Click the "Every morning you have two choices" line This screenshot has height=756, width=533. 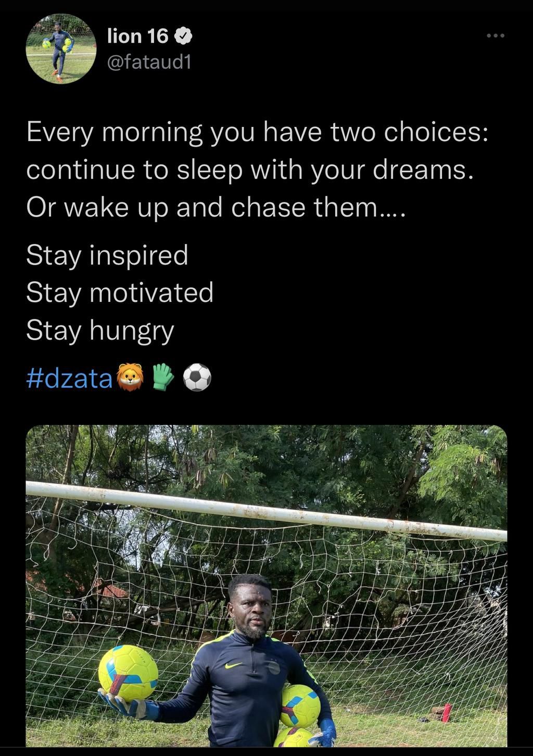(x=257, y=132)
